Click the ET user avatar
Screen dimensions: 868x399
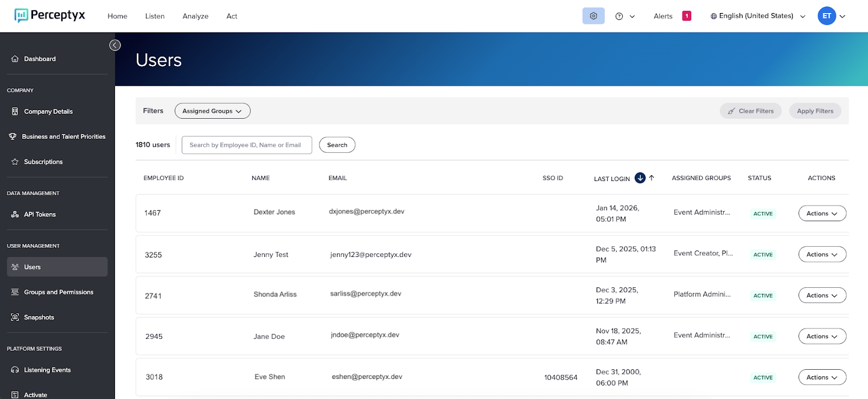826,16
